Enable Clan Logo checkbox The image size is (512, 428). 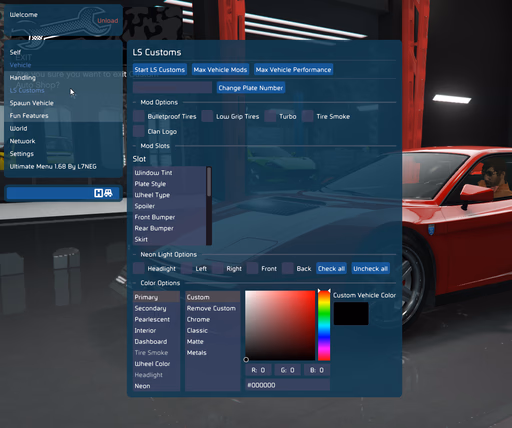click(139, 131)
